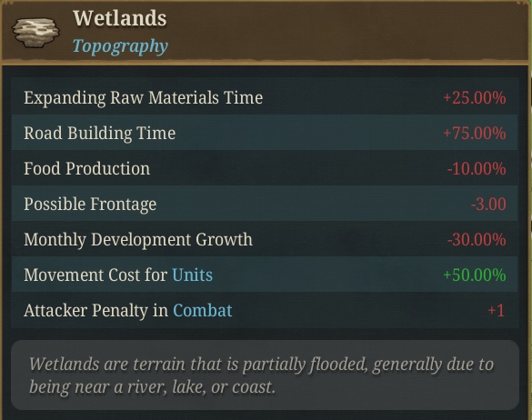Viewport: 532px width, 420px height.
Task: Click the +1 attacker penalty value
Action: 496,310
